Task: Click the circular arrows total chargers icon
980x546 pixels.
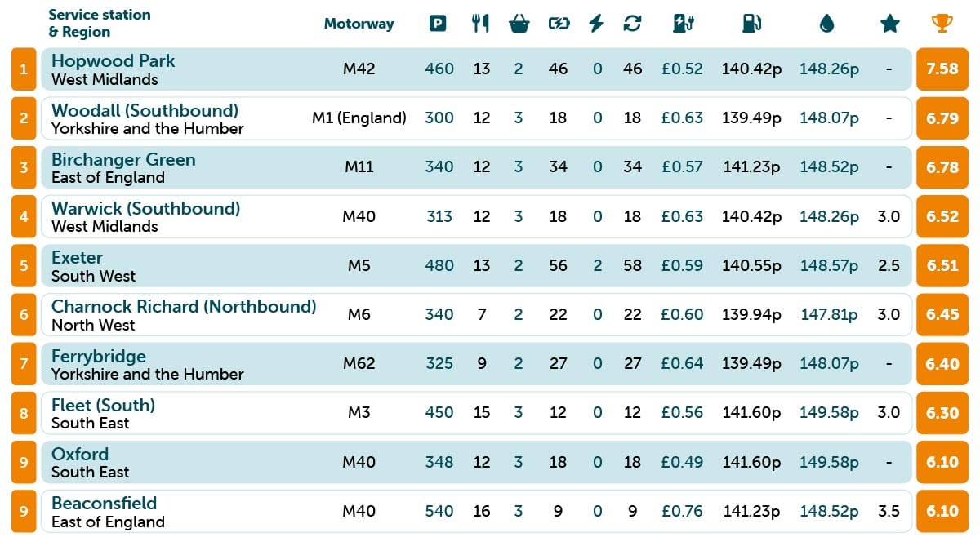Action: coord(632,24)
